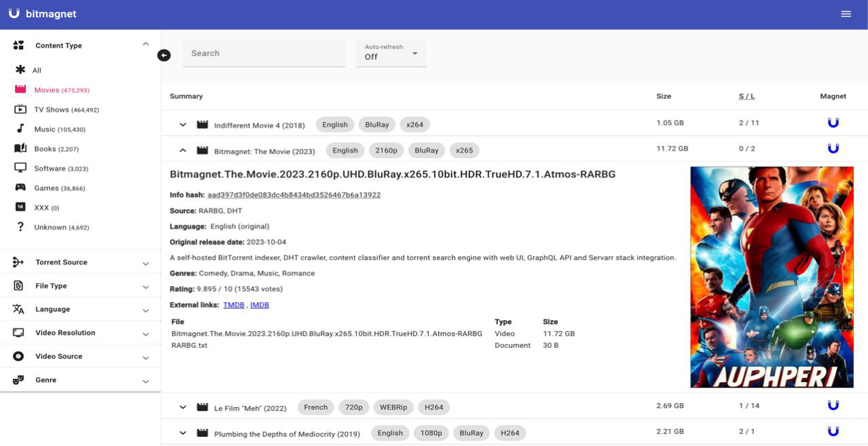The image size is (868, 446).
Task: Click the Genre theater masks icon
Action: (19, 380)
